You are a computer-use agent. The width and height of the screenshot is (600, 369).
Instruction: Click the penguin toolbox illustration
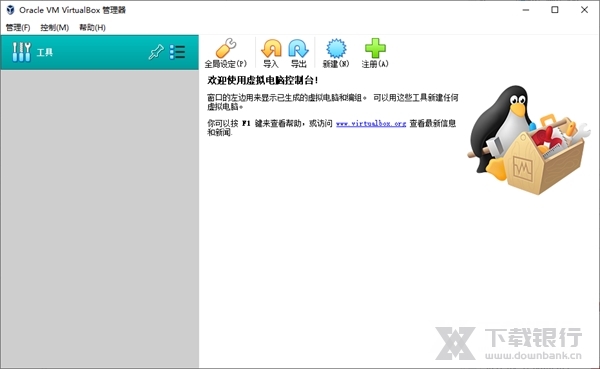coord(530,140)
